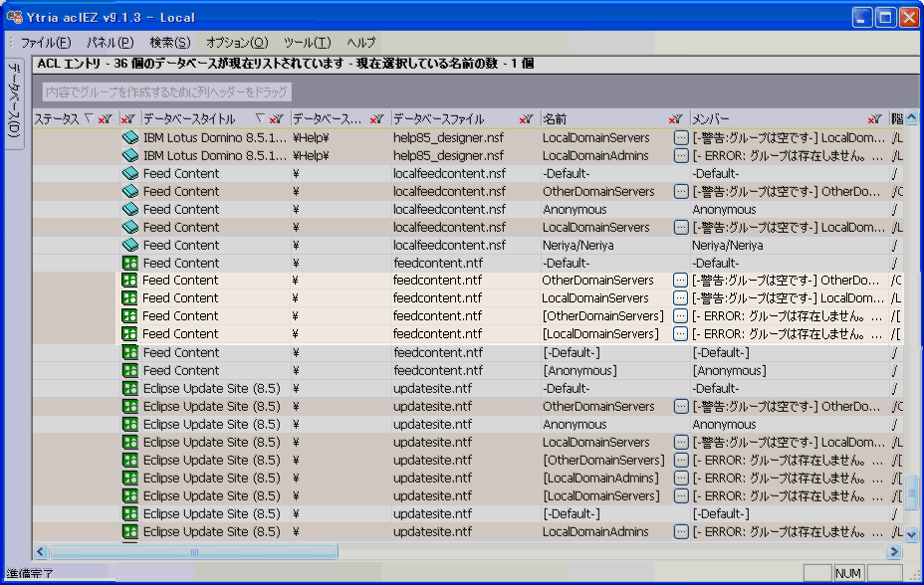
Task: Expand members of [LocalDomainAdmins] in updatesite.ntf
Action: 681,478
